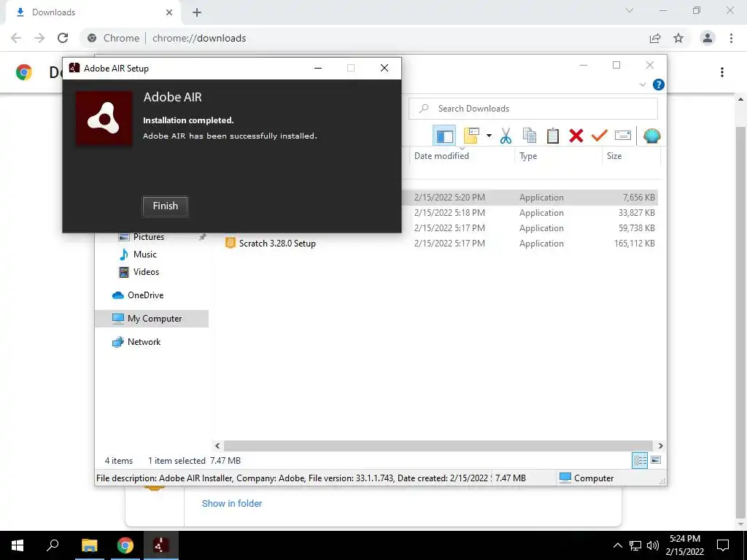
Task: Open Music in the Explorer sidebar
Action: [145, 254]
